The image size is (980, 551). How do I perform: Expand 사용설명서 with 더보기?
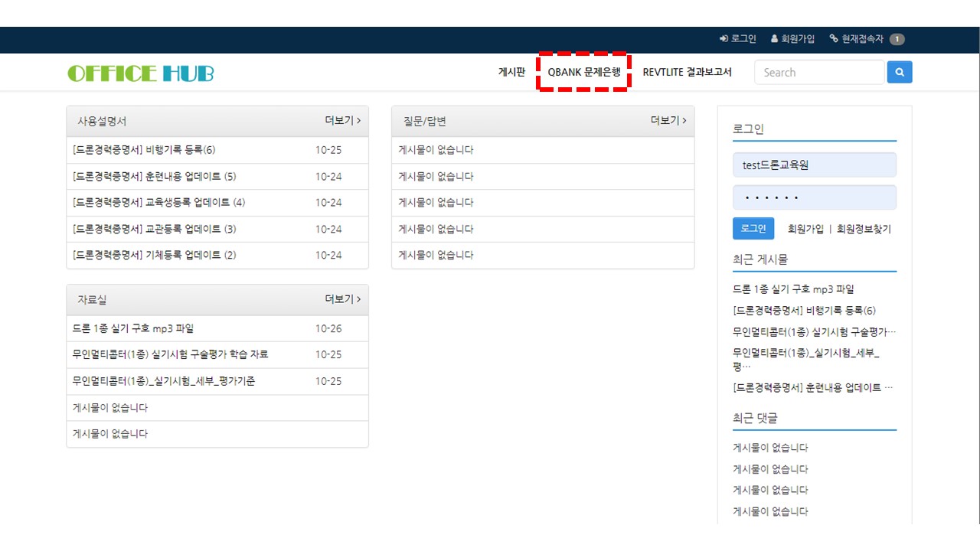[x=342, y=121]
